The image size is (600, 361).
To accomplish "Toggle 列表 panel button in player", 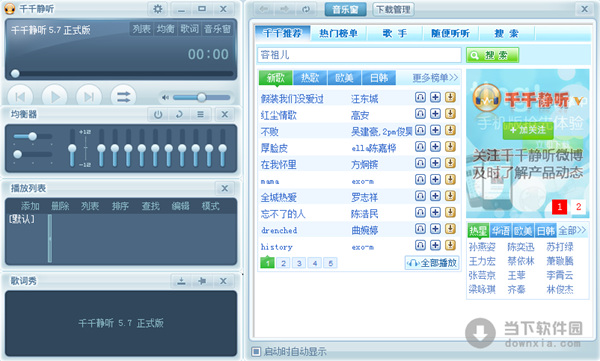I will point(142,29).
